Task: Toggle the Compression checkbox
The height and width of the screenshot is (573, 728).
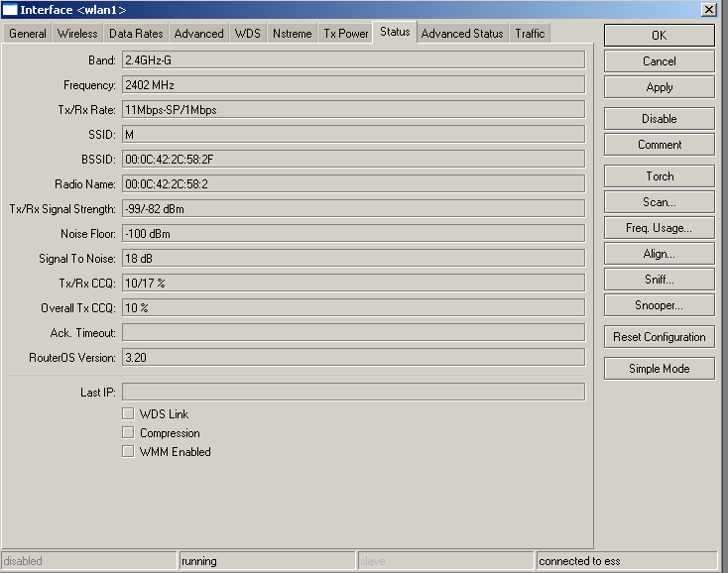Action: click(128, 432)
